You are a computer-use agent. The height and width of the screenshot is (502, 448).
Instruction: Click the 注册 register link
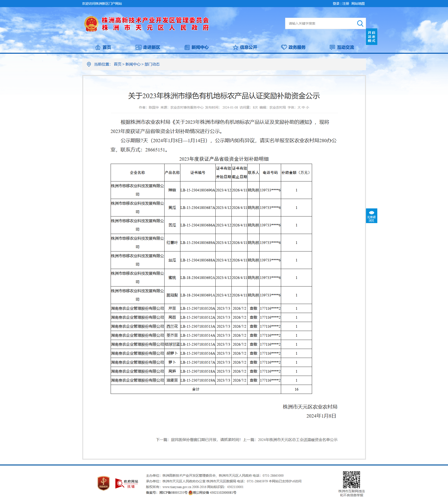click(346, 4)
